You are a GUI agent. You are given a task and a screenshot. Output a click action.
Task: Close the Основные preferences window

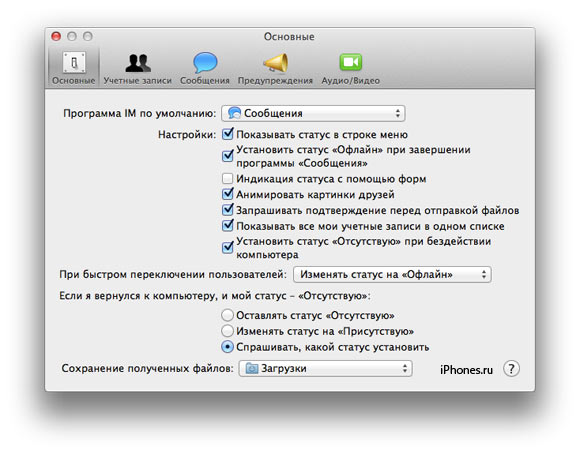pyautogui.click(x=56, y=36)
